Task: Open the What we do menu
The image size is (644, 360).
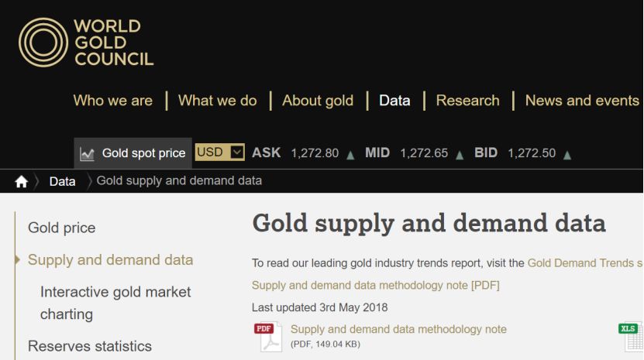Action: point(217,101)
